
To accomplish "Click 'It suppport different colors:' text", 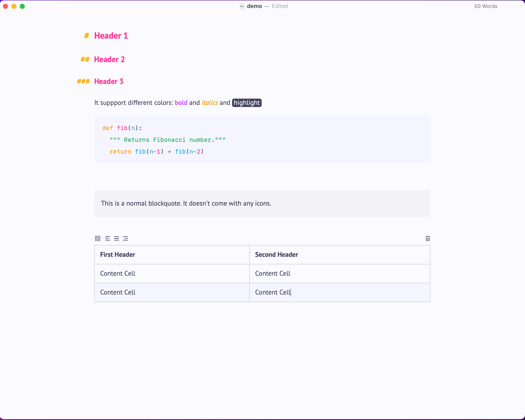I will 134,103.
